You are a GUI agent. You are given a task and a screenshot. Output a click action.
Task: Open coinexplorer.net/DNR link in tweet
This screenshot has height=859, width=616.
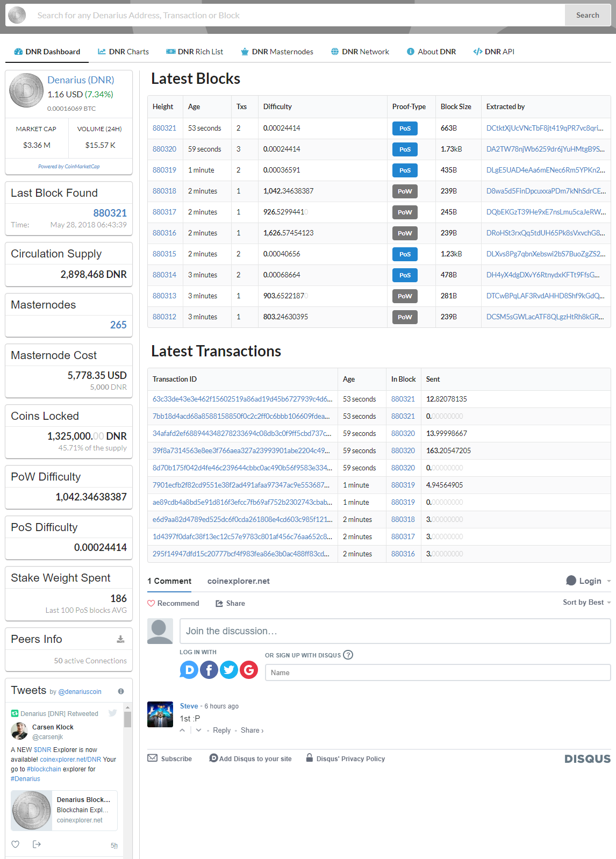click(70, 760)
